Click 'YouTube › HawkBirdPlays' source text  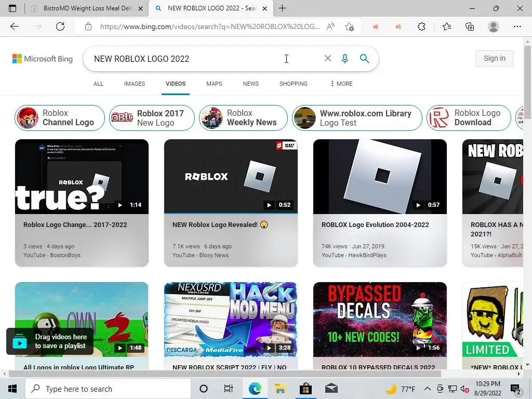(354, 255)
